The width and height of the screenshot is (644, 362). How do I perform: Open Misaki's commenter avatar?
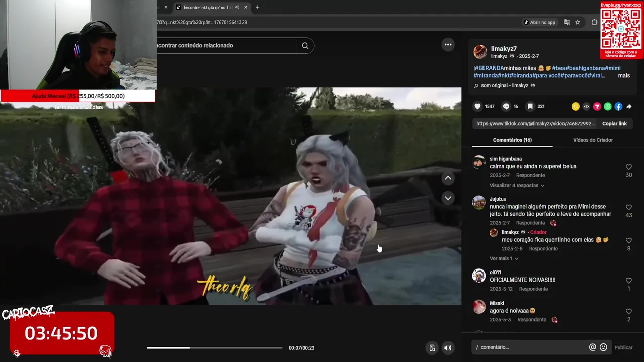[x=479, y=307]
